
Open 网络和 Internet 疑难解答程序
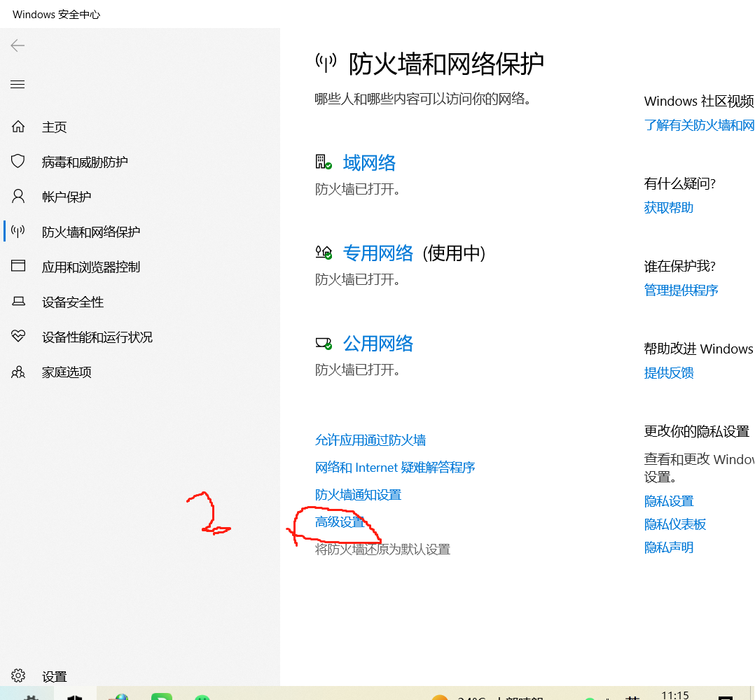[x=395, y=468]
